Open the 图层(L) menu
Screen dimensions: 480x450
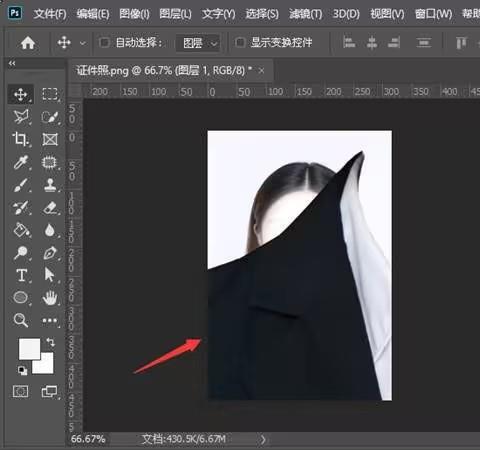pyautogui.click(x=175, y=14)
